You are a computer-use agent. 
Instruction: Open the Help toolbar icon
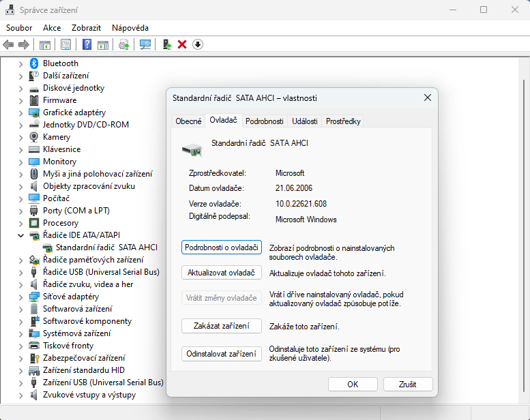(x=87, y=44)
